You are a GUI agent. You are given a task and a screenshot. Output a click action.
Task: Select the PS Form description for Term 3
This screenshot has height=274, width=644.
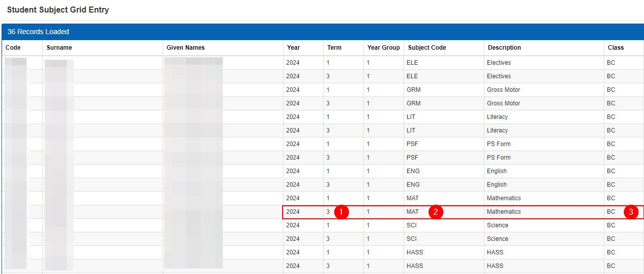point(499,158)
